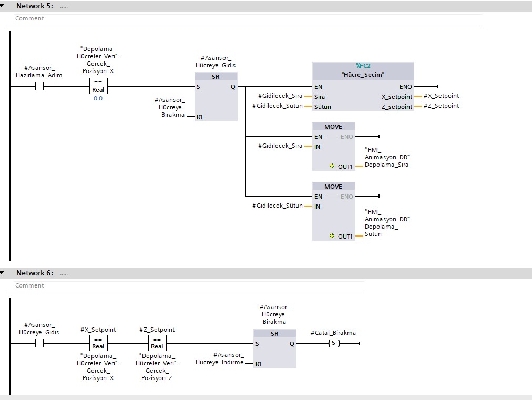The width and height of the screenshot is (532, 400).
Task: Collapse Network 6 using its triangle
Action: tap(3, 273)
